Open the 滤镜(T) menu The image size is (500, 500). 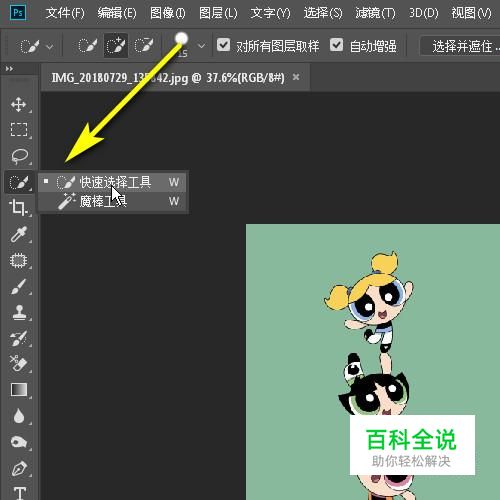pos(375,13)
